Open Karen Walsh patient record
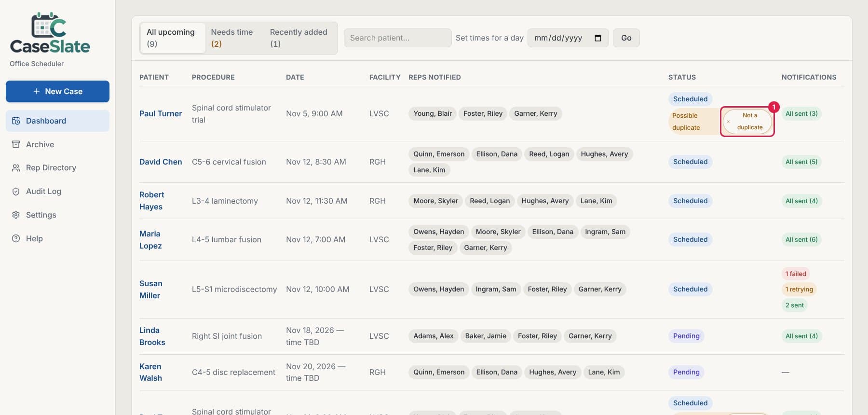This screenshot has height=415, width=868. (x=150, y=372)
